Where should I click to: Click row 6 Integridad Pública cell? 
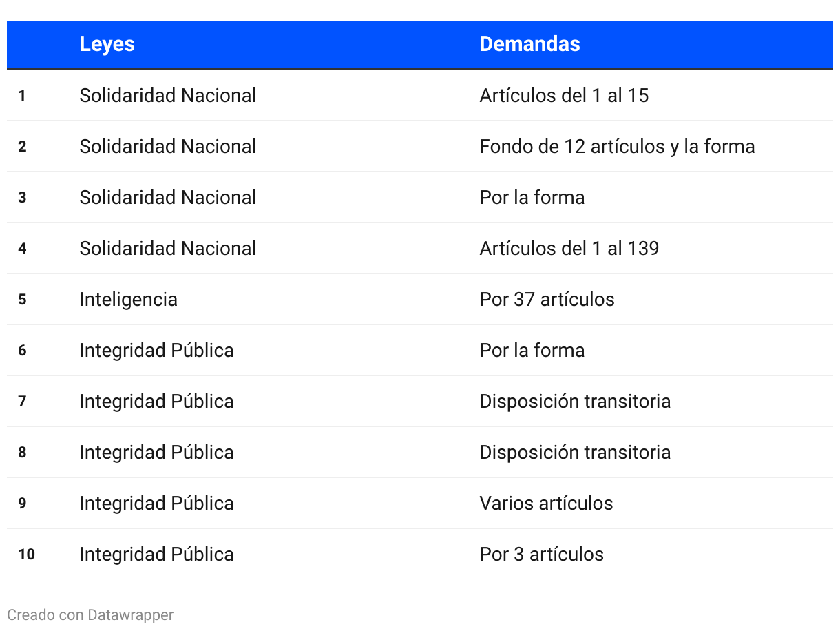pyautogui.click(x=156, y=350)
